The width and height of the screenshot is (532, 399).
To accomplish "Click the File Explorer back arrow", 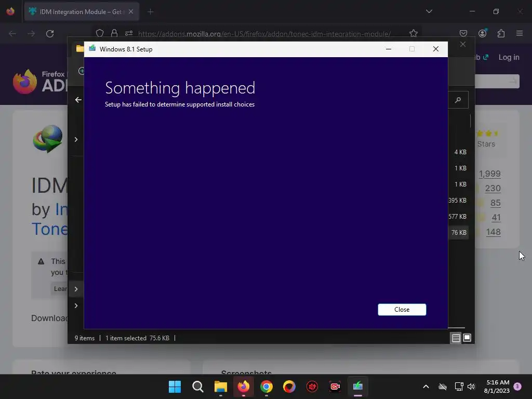I will (78, 100).
